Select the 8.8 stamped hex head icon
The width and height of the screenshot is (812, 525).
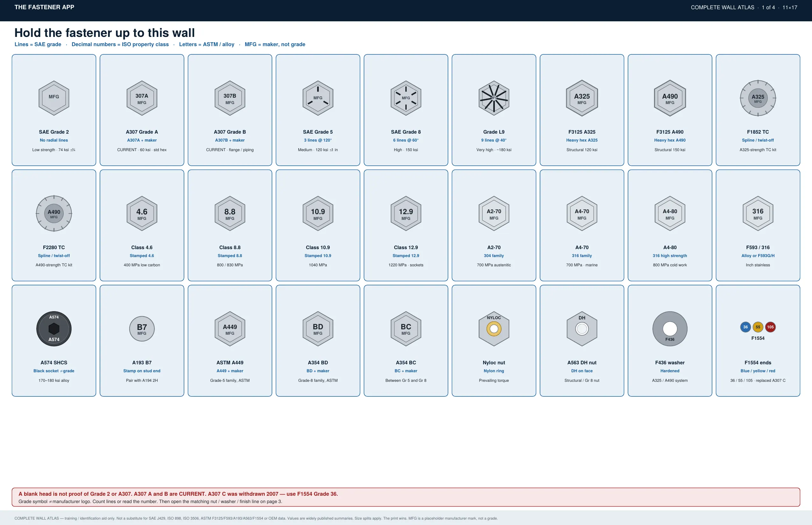coord(230,213)
